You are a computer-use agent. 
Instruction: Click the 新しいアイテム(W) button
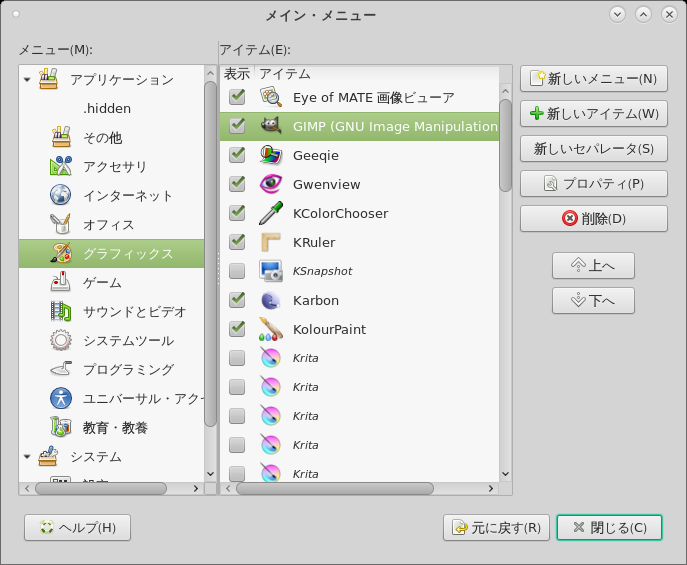pyautogui.click(x=594, y=114)
